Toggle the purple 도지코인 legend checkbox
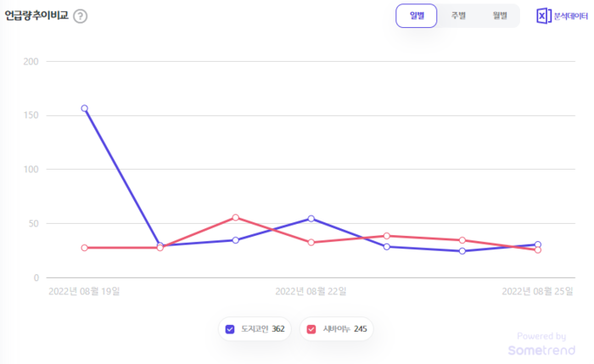594x364 pixels. (x=230, y=329)
